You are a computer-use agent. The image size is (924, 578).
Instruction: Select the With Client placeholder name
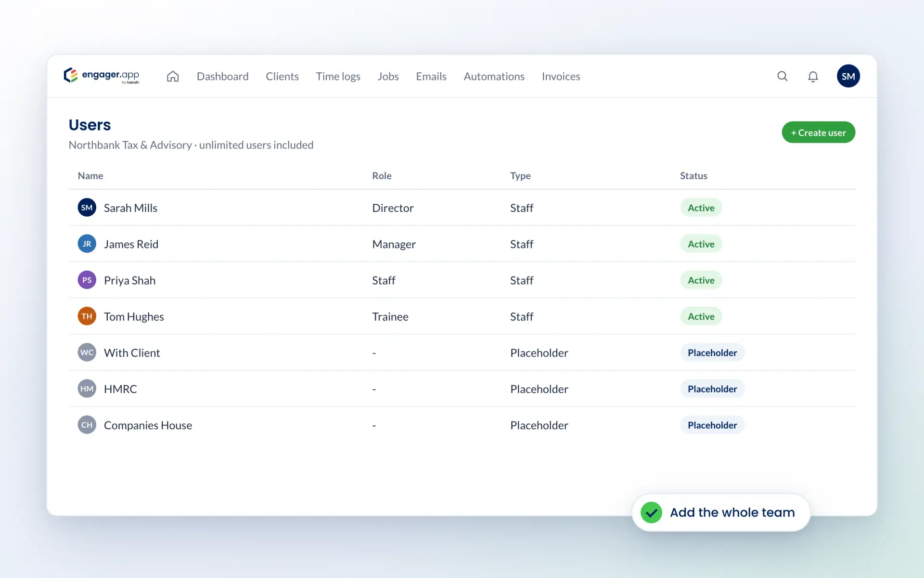pyautogui.click(x=132, y=353)
